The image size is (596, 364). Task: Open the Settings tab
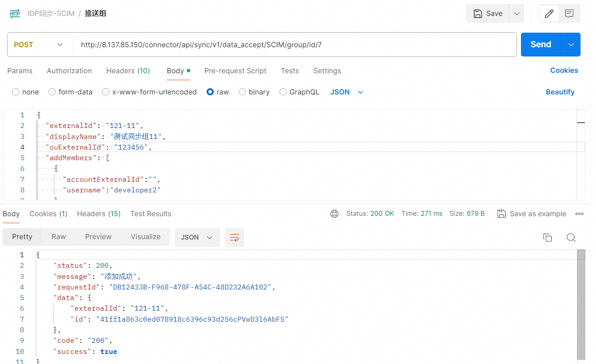pos(327,71)
